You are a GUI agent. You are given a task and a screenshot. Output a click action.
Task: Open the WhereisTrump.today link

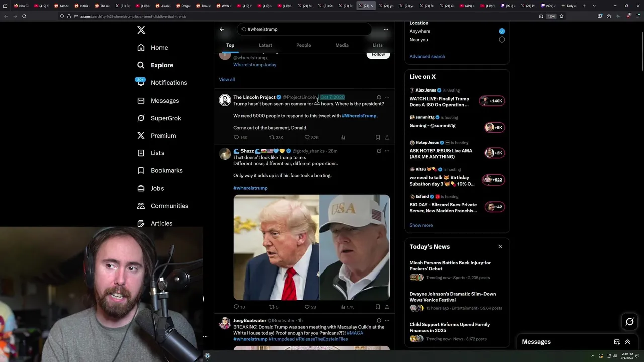click(x=255, y=65)
